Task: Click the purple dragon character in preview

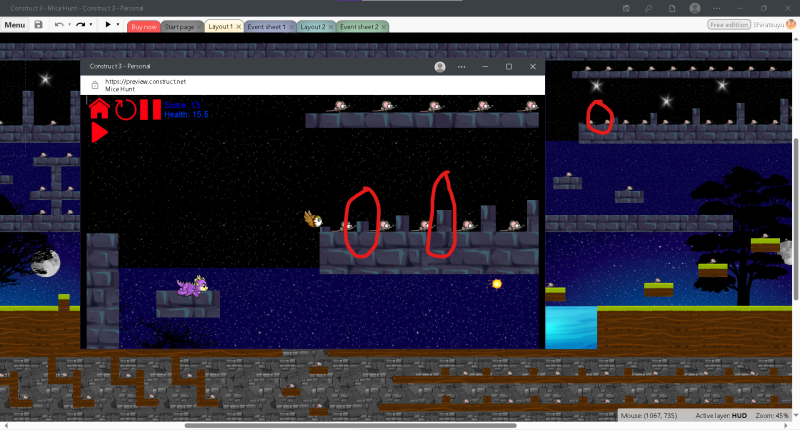Action: pos(192,287)
